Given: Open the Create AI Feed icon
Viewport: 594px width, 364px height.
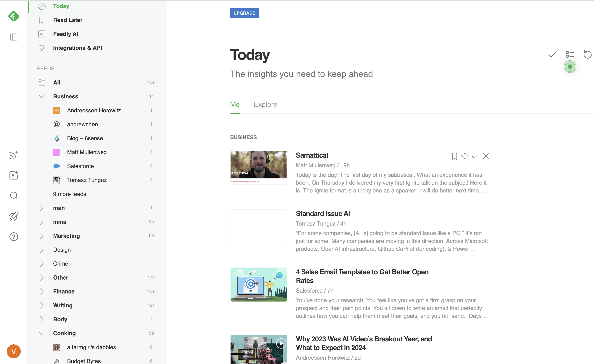Looking at the screenshot, I should 14,175.
